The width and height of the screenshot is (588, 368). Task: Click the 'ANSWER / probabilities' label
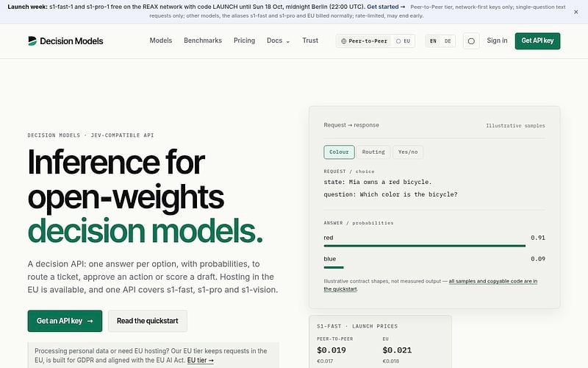click(x=359, y=223)
